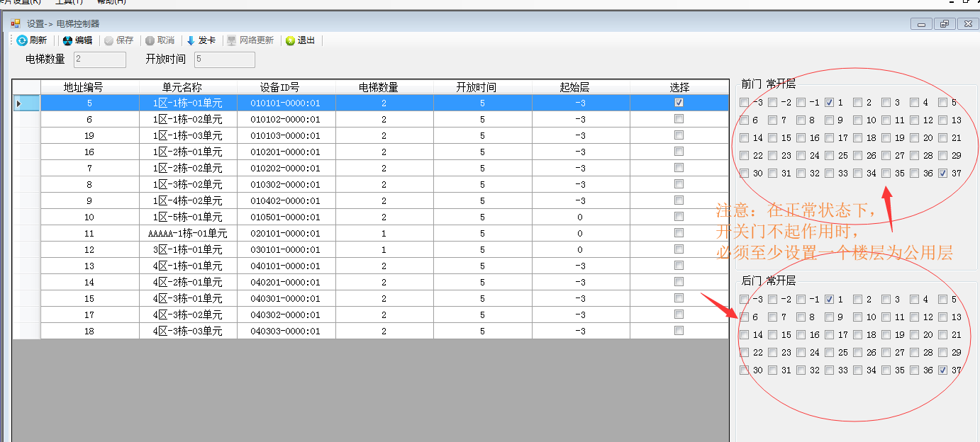This screenshot has width=980, height=442.
Task: Click the 电梯数量 column header
Action: pyautogui.click(x=384, y=87)
